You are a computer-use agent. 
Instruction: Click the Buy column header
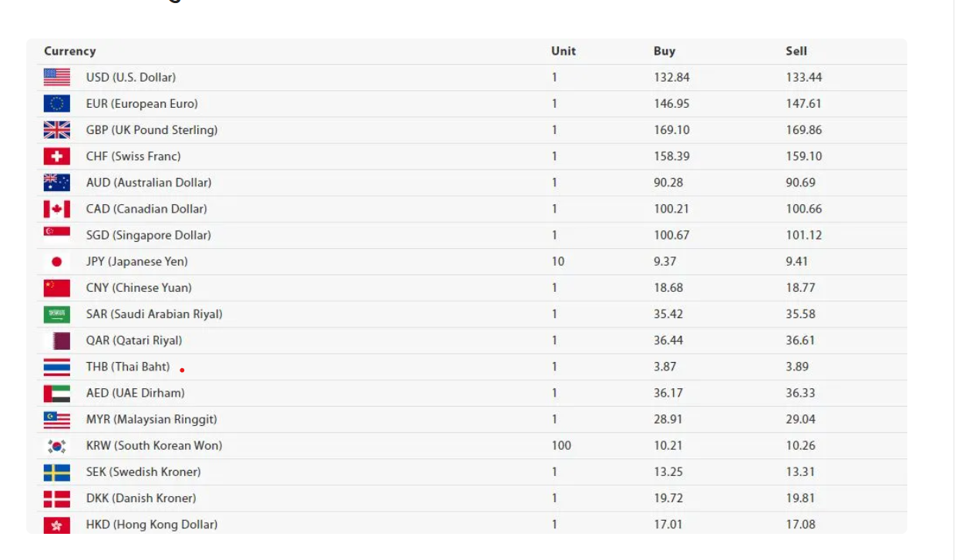pyautogui.click(x=664, y=51)
